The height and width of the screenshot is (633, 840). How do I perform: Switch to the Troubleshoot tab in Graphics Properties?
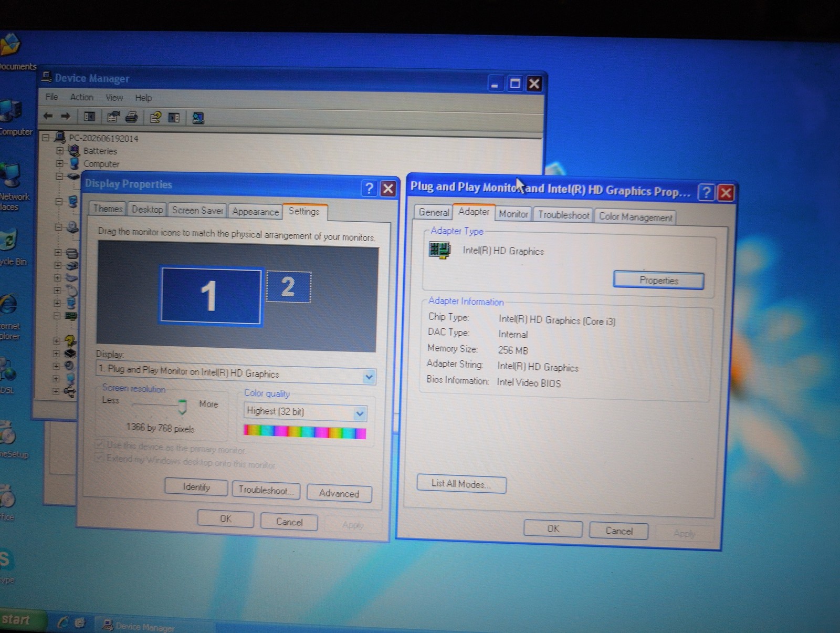pyautogui.click(x=563, y=214)
